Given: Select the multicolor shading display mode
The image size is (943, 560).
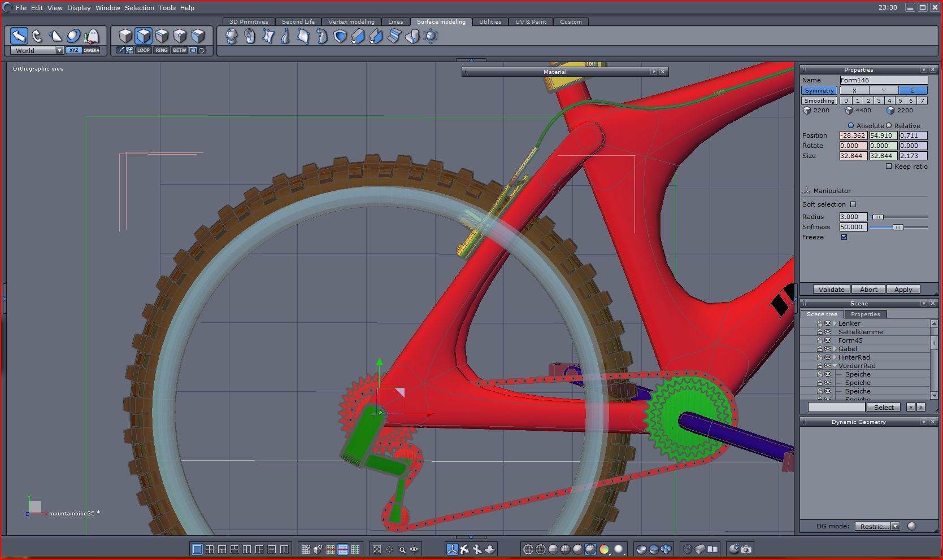Looking at the screenshot, I should point(604,549).
